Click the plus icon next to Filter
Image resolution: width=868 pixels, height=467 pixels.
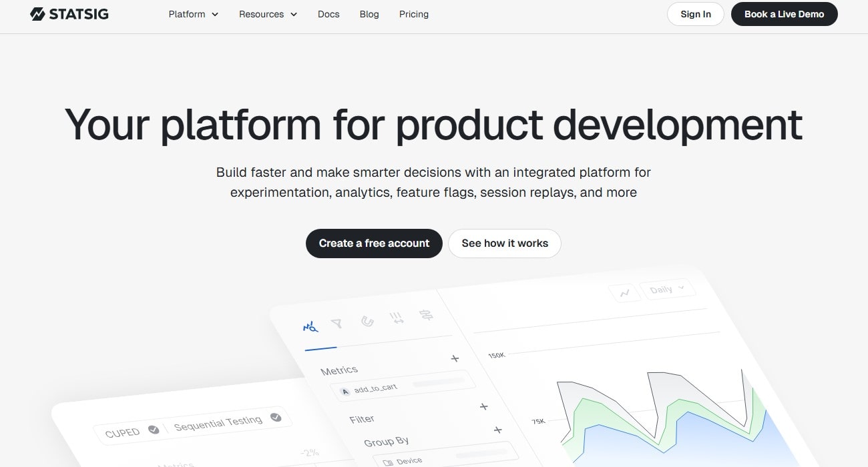[483, 406]
